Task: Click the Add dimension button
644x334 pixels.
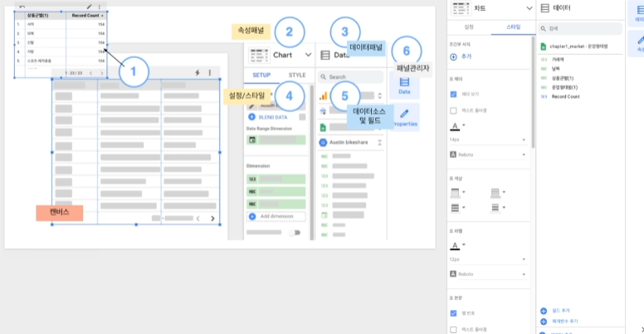Action: 276,216
